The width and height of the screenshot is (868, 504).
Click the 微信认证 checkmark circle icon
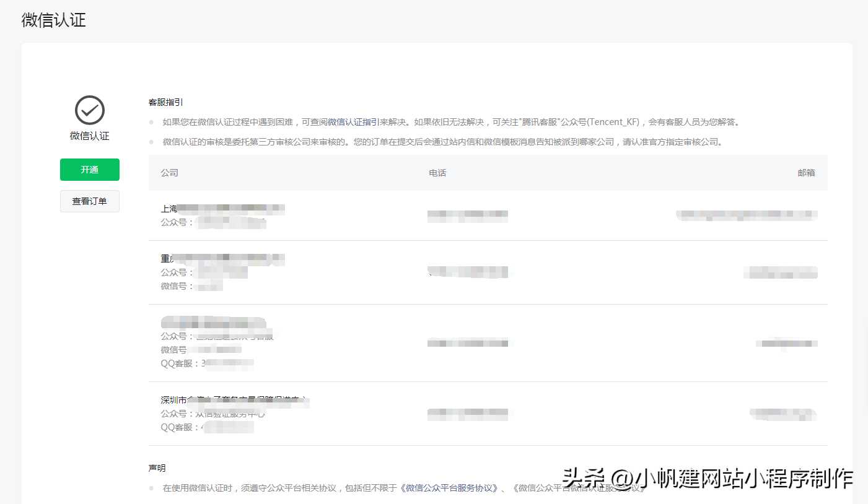tap(90, 111)
